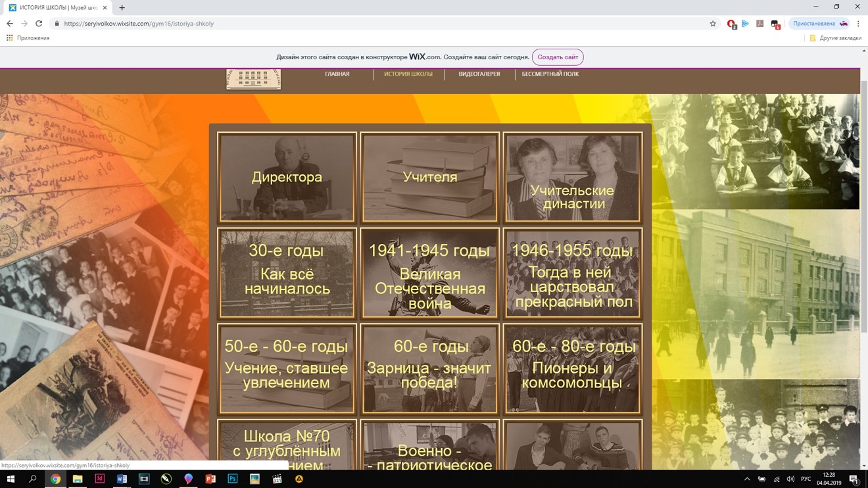Open the Директора tile

click(287, 177)
